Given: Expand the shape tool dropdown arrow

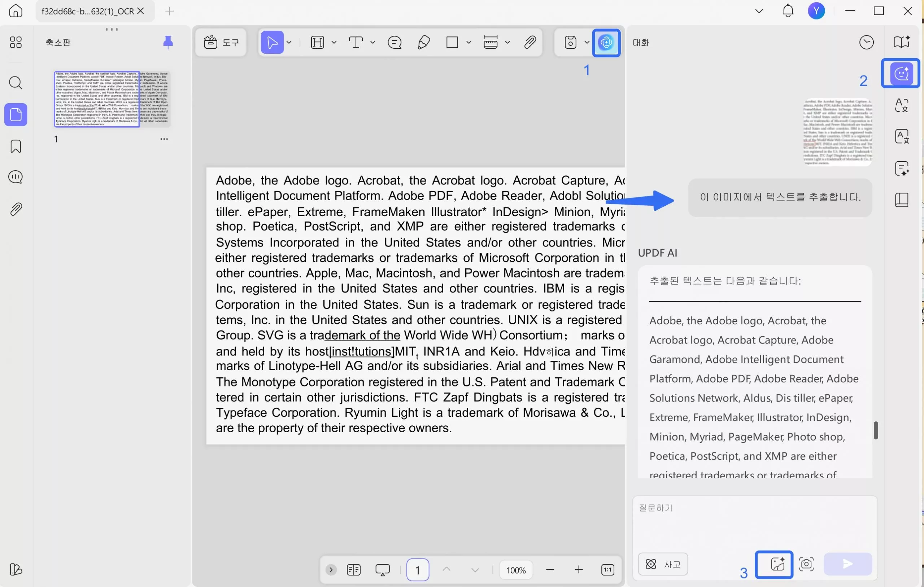Looking at the screenshot, I should click(x=468, y=42).
